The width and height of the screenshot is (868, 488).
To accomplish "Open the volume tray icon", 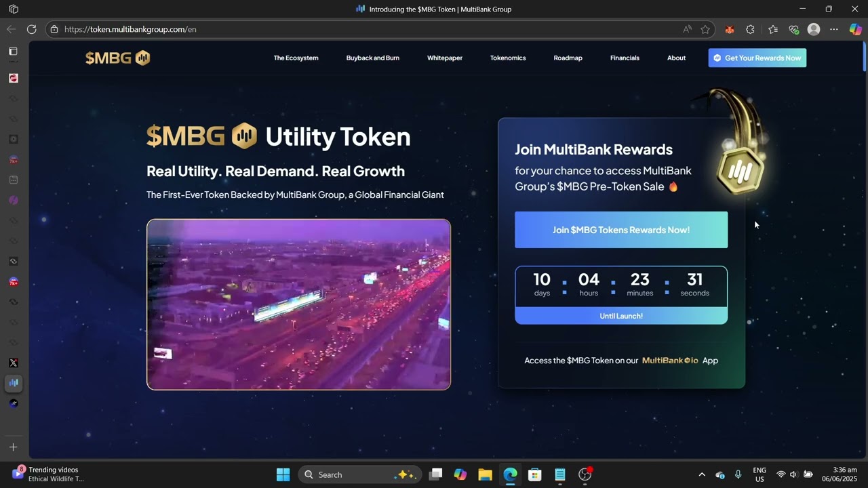I will coord(793,474).
